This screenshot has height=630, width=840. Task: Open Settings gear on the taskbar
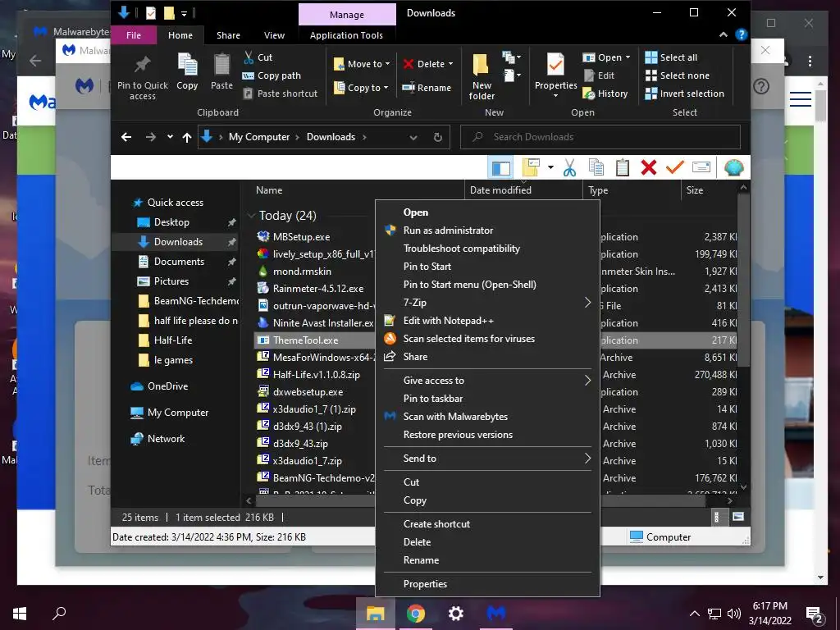coord(455,614)
